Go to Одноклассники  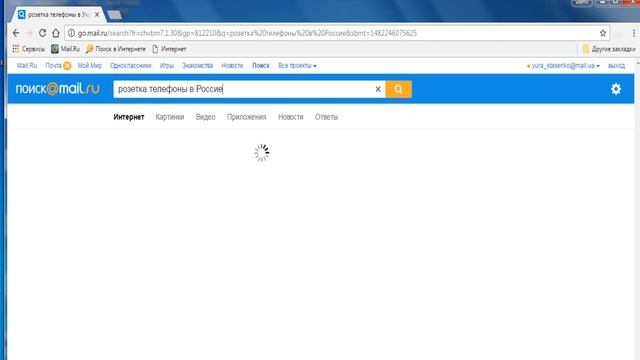coord(131,65)
